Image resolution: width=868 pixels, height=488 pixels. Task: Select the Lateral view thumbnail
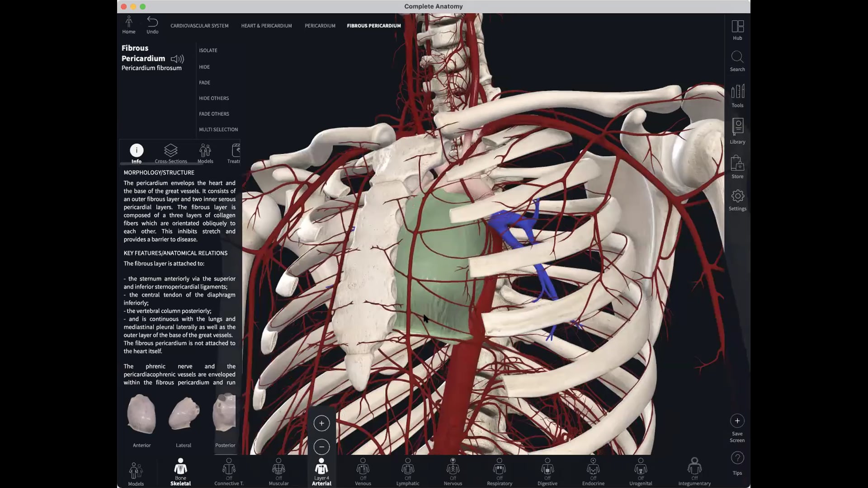[184, 415]
